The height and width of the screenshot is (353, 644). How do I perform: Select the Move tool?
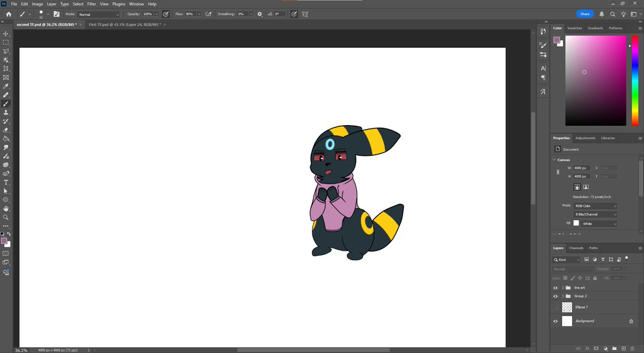[6, 33]
